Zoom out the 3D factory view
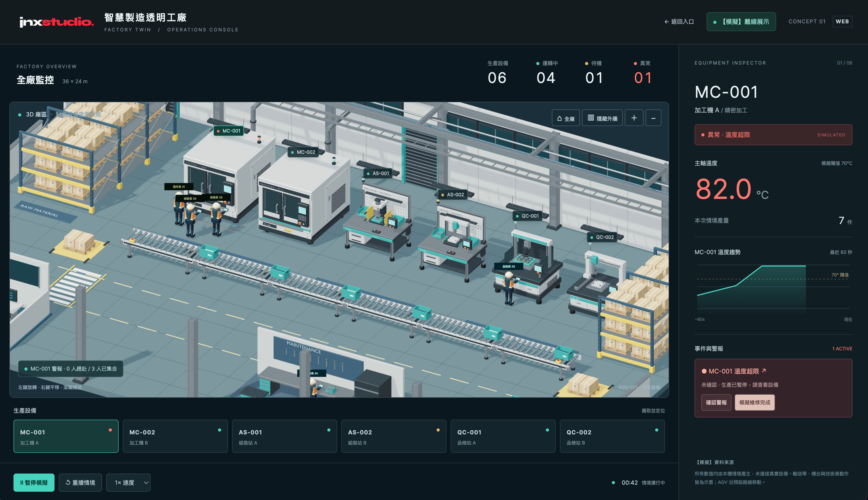This screenshot has height=500, width=868. tap(653, 118)
